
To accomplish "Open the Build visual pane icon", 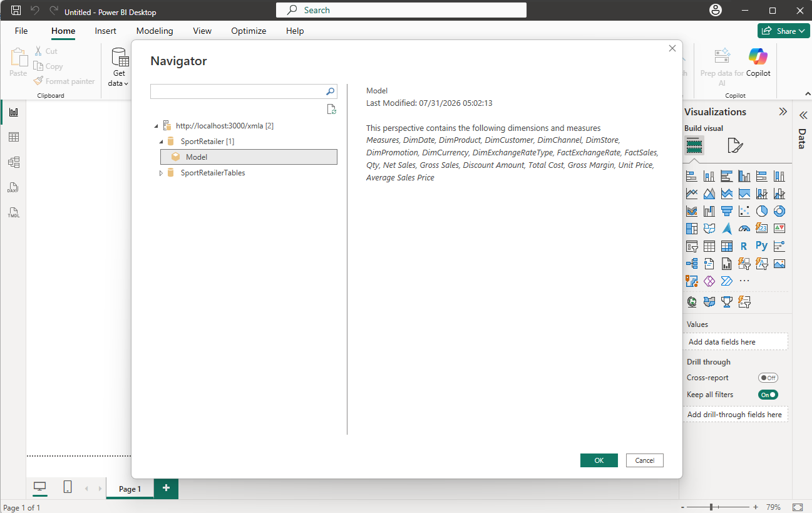I will [694, 146].
